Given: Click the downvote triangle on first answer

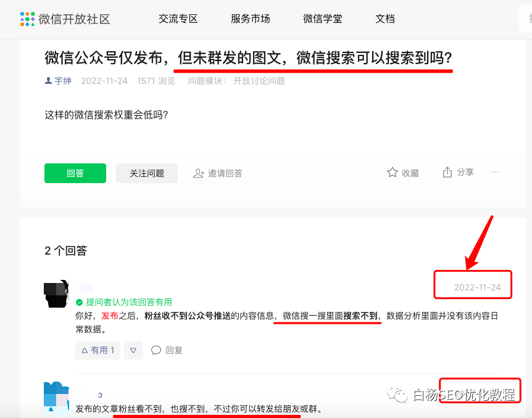Looking at the screenshot, I should point(133,350).
